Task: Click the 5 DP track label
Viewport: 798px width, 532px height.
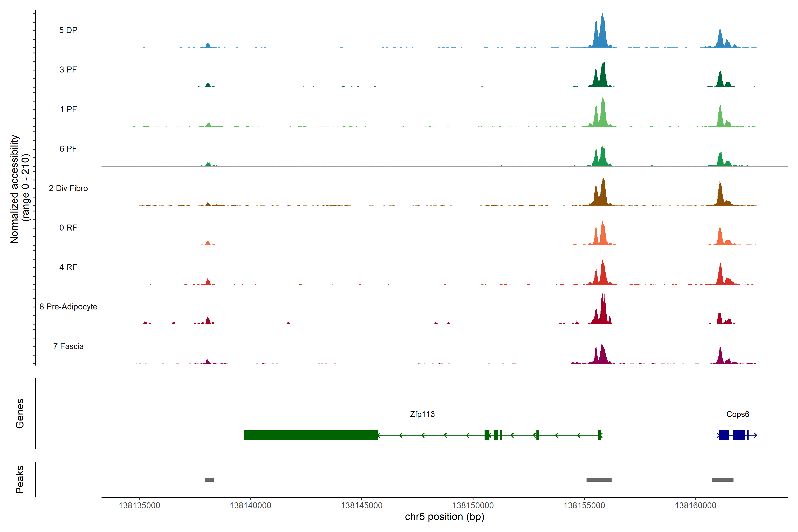Action: 68,30
